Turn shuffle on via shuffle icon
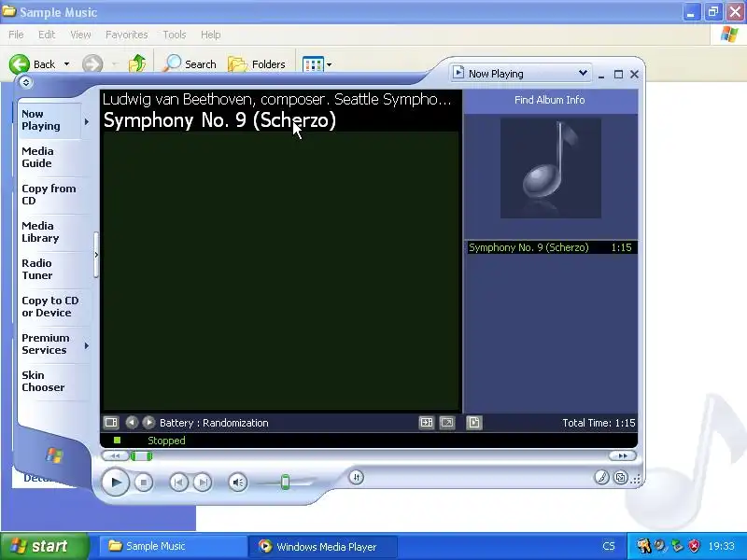747x560 pixels. coord(357,477)
